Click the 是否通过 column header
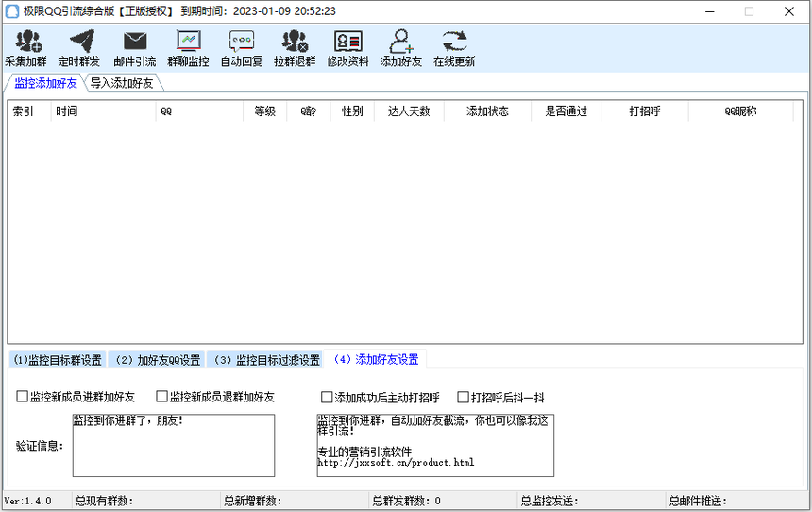Image resolution: width=812 pixels, height=512 pixels. 566,111
